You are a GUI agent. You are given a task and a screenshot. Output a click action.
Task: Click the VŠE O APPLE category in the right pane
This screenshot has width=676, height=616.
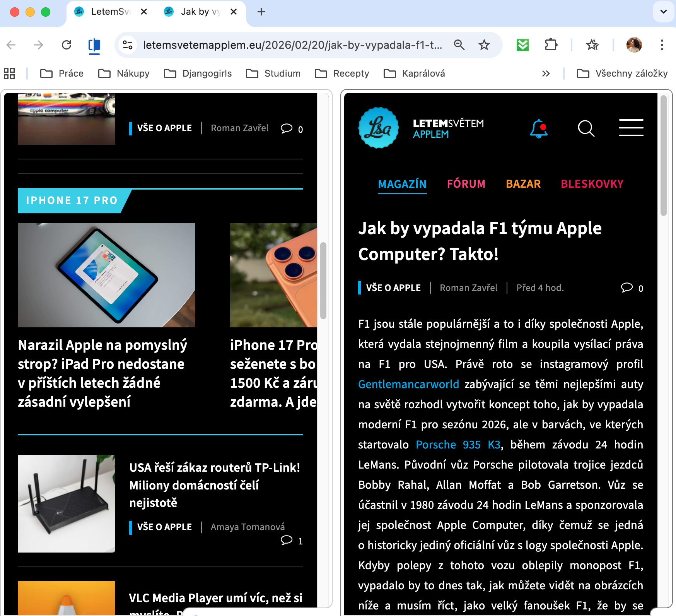coord(393,288)
